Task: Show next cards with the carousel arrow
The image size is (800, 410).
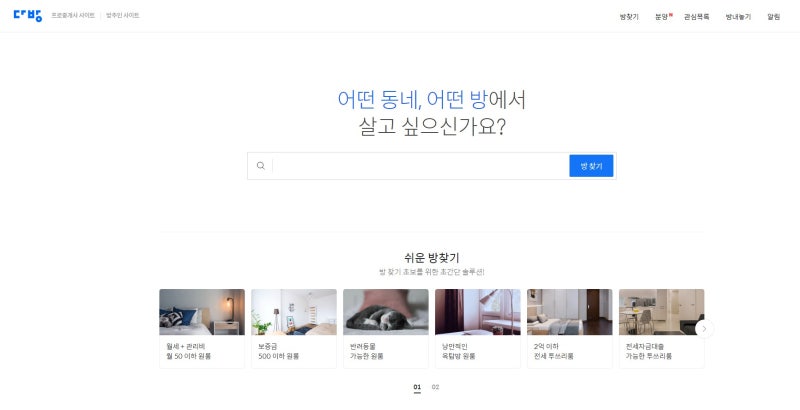Action: click(704, 329)
